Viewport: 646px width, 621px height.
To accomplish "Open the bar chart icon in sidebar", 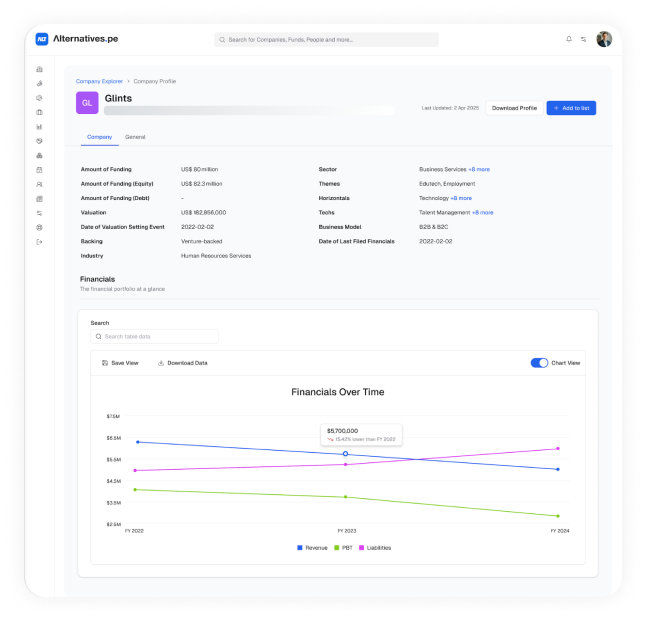I will coord(39,127).
